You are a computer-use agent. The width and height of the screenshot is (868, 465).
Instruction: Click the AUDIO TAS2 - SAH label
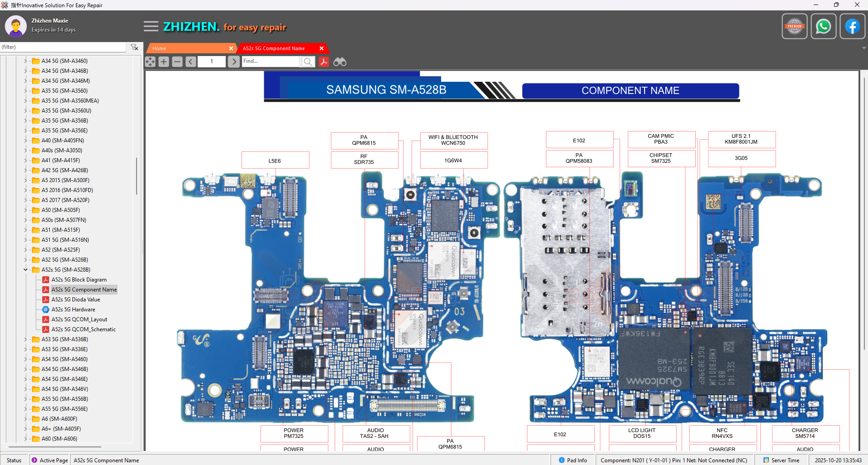point(375,433)
